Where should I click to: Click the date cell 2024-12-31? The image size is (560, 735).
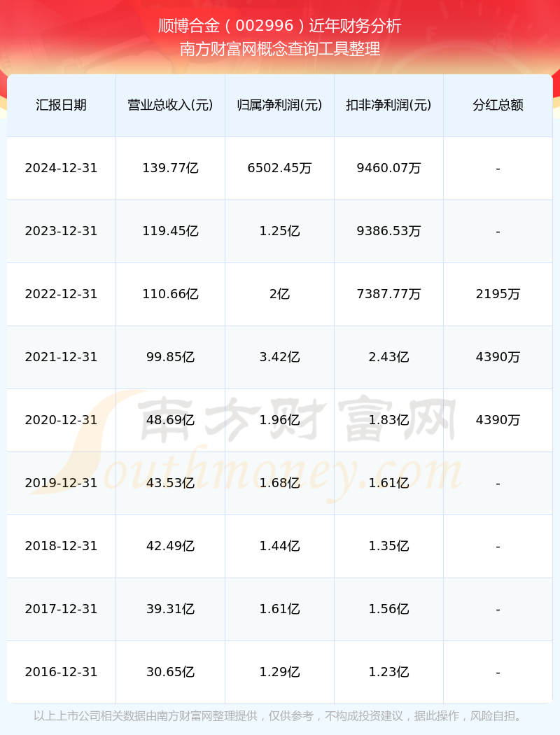[x=62, y=168]
